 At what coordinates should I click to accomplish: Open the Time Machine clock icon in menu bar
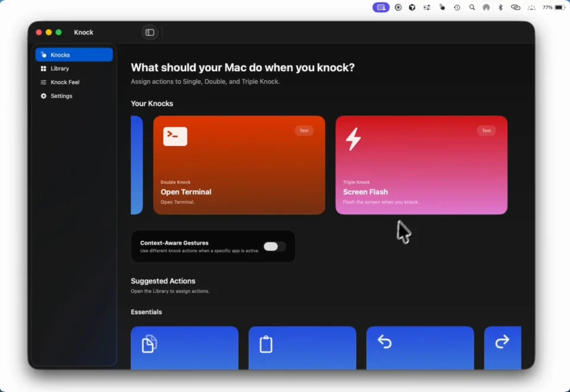coord(457,7)
